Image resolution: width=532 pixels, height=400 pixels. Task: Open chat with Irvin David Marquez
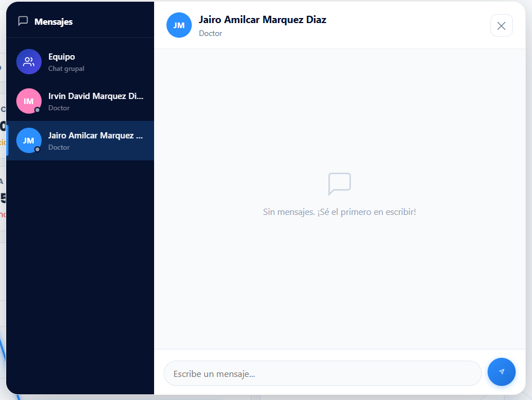tap(80, 101)
